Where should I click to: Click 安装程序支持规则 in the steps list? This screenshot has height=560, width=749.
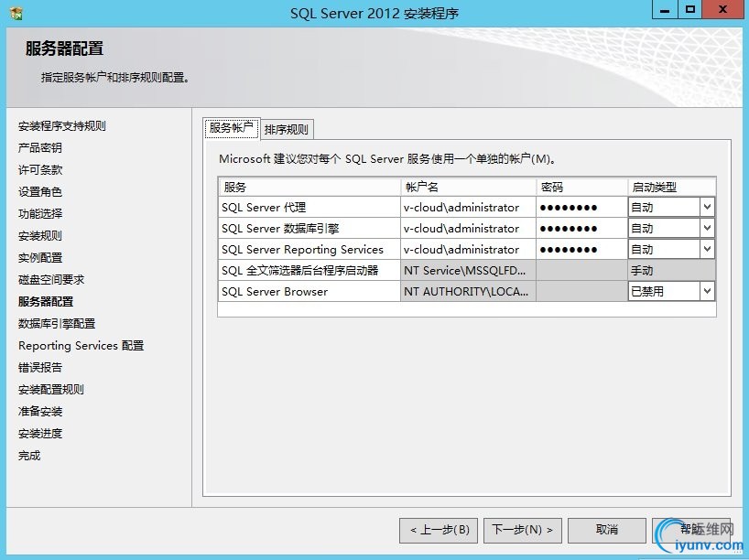click(62, 126)
